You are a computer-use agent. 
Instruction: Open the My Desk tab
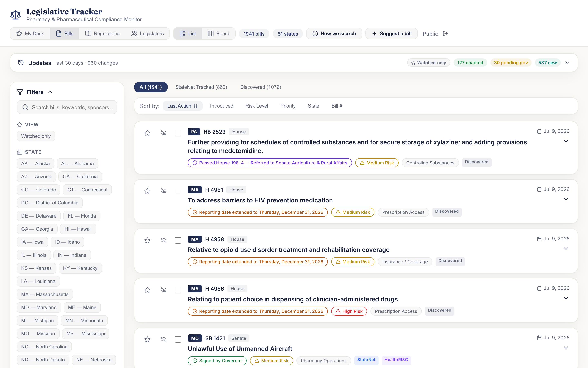point(30,34)
